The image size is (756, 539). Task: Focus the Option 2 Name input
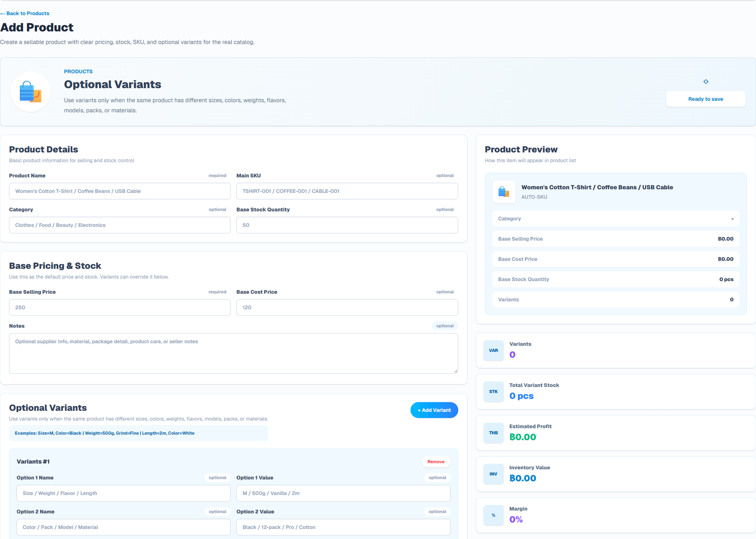pyautogui.click(x=123, y=527)
